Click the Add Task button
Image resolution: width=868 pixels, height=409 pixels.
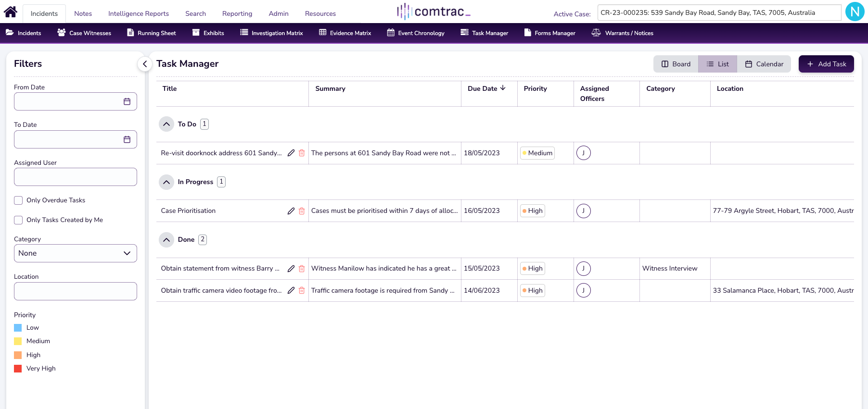[x=826, y=64]
